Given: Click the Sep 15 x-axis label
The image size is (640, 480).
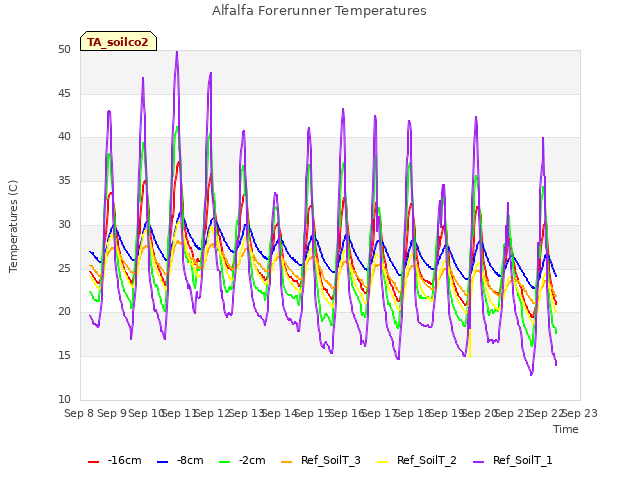Looking at the screenshot, I should tap(313, 413).
